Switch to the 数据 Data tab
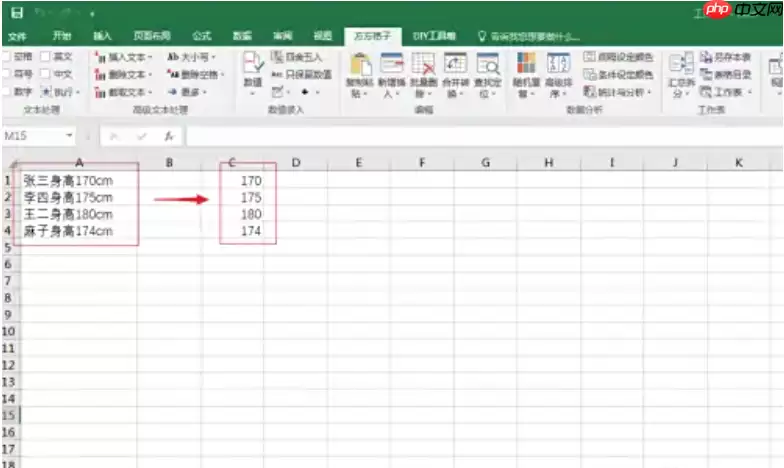 [x=242, y=36]
